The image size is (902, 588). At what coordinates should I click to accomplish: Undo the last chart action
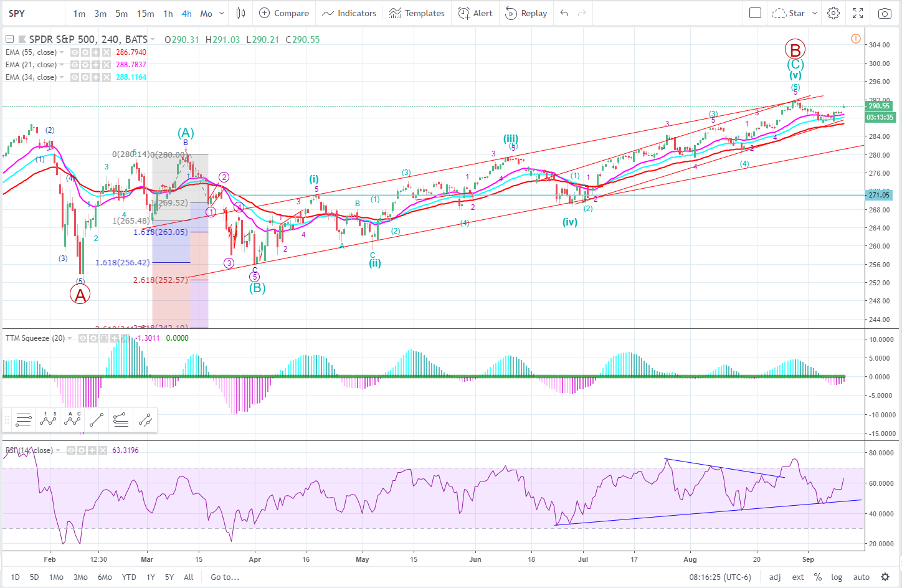pos(564,13)
